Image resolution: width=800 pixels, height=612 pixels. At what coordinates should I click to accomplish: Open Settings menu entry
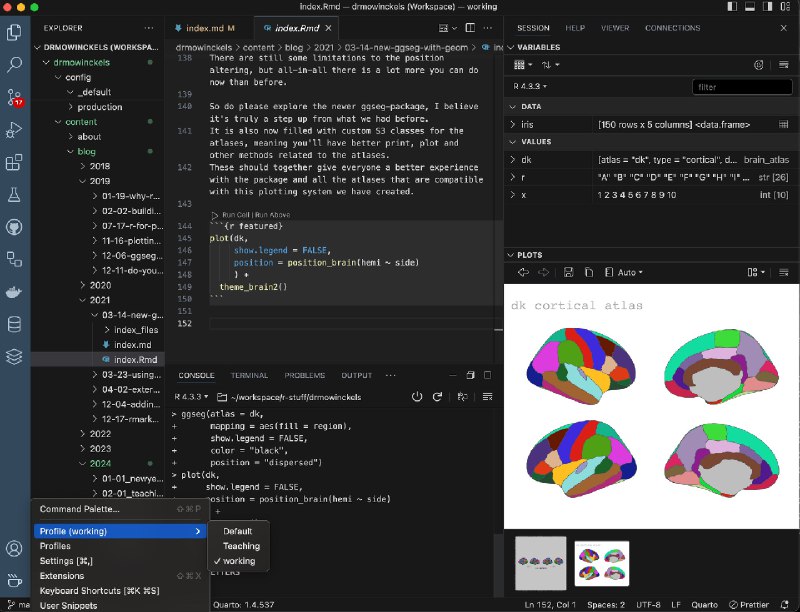[120, 561]
